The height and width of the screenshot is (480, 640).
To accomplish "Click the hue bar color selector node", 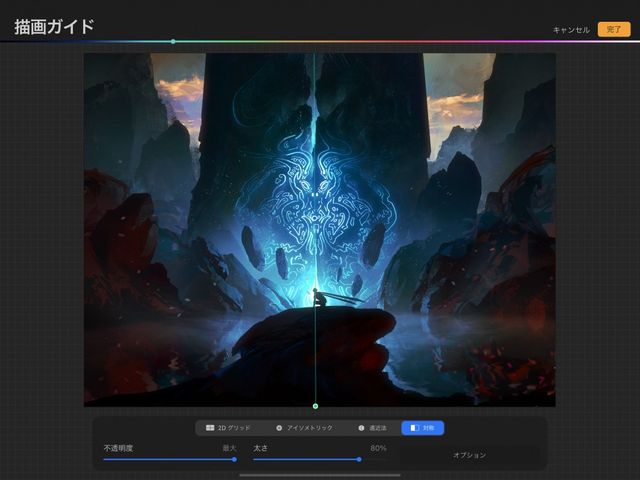I will point(173,42).
